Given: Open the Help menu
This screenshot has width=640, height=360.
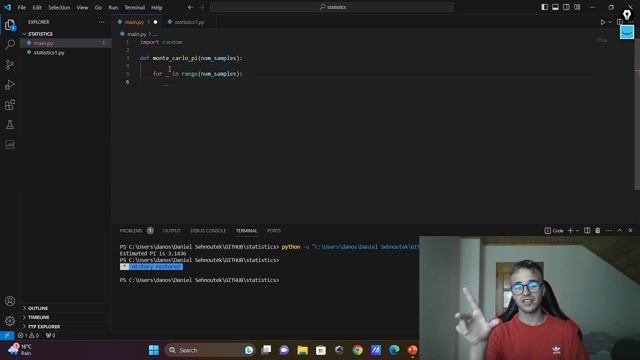Looking at the screenshot, I should (157, 7).
